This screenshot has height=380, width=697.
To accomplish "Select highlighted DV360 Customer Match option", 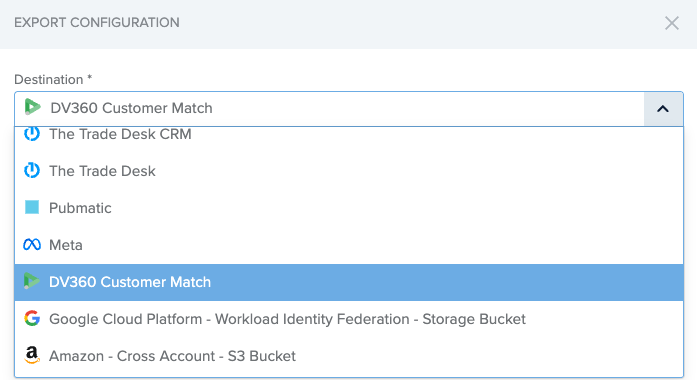I will 349,282.
